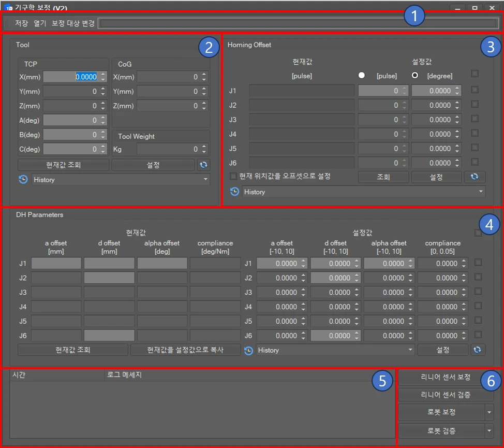
Task: Click the refresh icon in Homing Offset panel
Action: (x=475, y=177)
